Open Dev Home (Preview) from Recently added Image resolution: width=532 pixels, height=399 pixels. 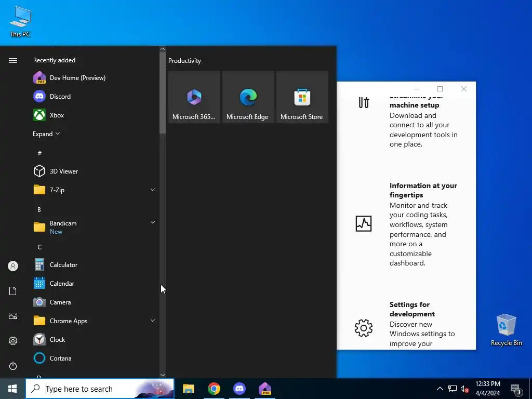pos(96,78)
